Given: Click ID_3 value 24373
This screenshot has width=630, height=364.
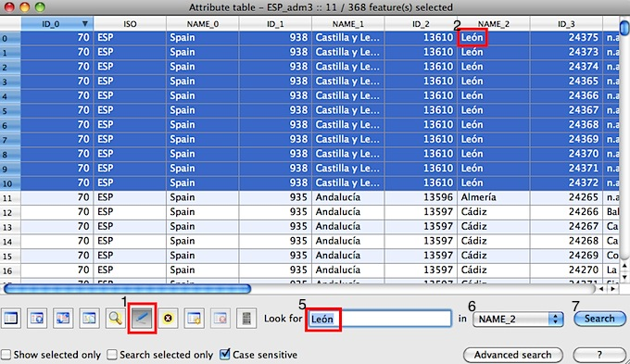Looking at the screenshot, I should (566, 52).
